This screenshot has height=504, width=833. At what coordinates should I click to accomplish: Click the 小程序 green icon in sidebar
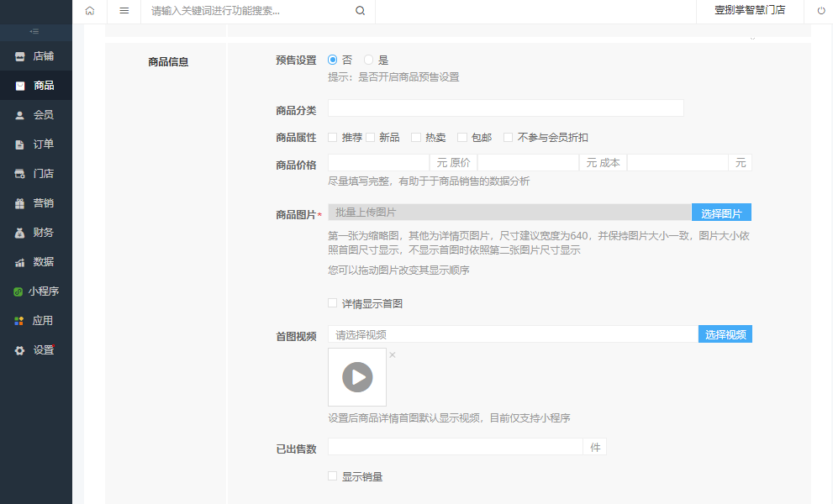tap(18, 291)
